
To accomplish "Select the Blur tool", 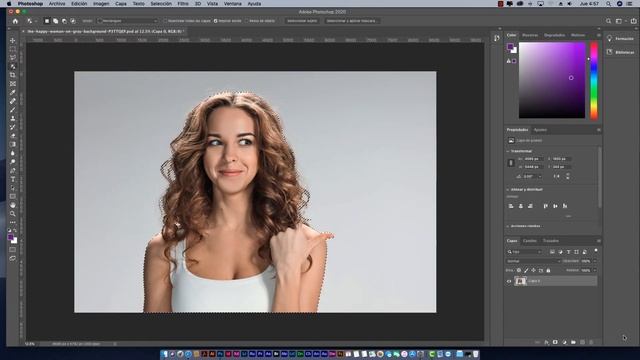I will click(13, 153).
